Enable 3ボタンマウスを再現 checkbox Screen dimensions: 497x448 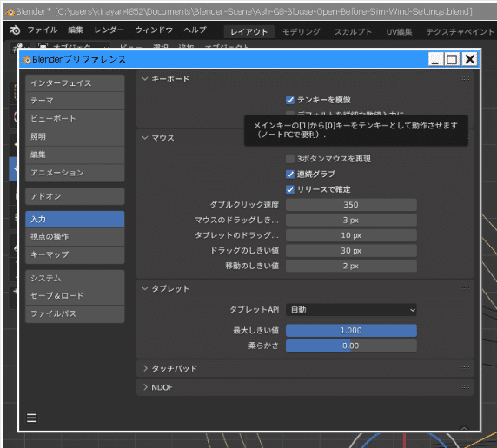point(290,159)
